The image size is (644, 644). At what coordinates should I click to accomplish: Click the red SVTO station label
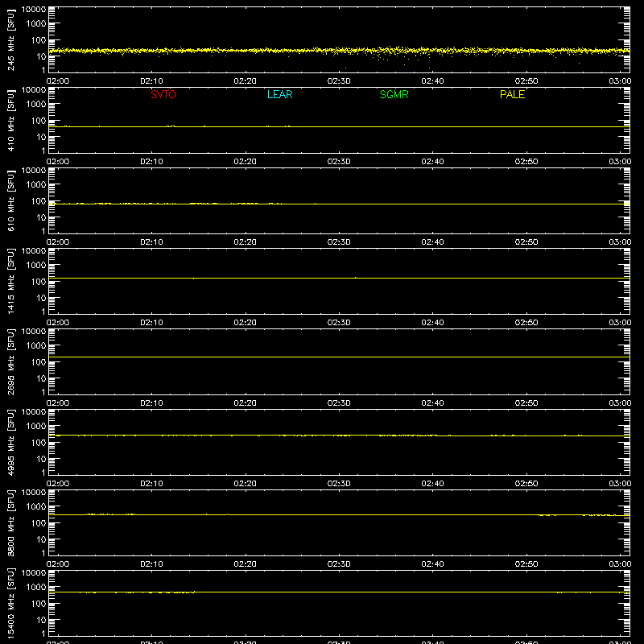(x=163, y=94)
